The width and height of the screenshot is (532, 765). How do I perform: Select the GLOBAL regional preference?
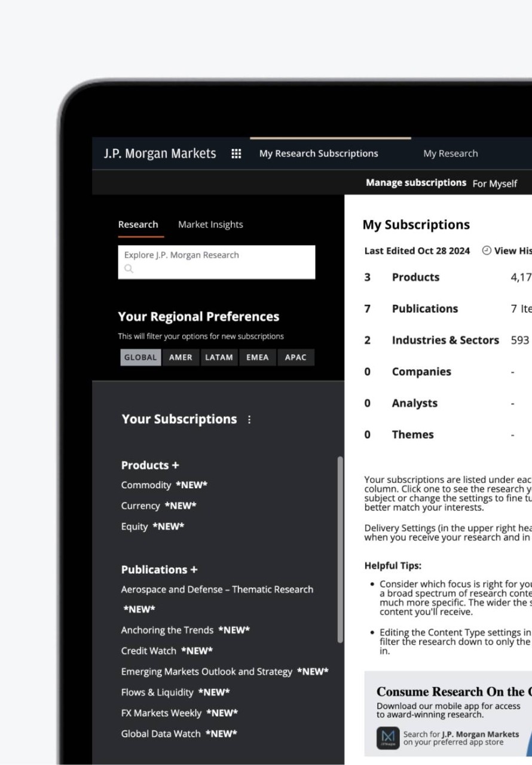coord(140,357)
